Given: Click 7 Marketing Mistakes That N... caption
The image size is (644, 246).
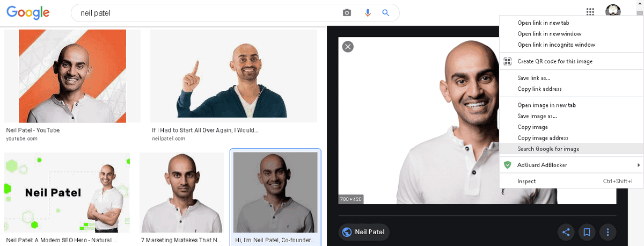Looking at the screenshot, I should click(x=181, y=240).
